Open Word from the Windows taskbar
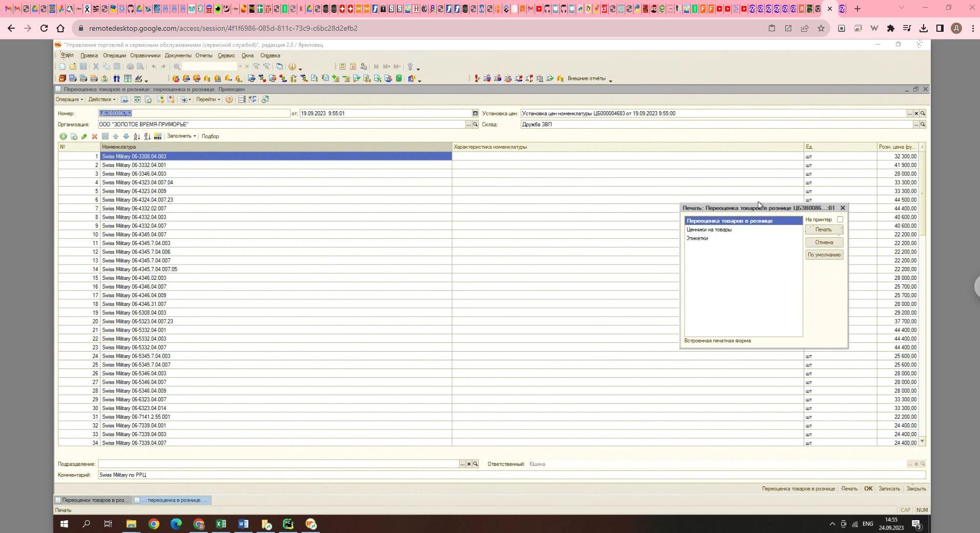 [x=243, y=524]
